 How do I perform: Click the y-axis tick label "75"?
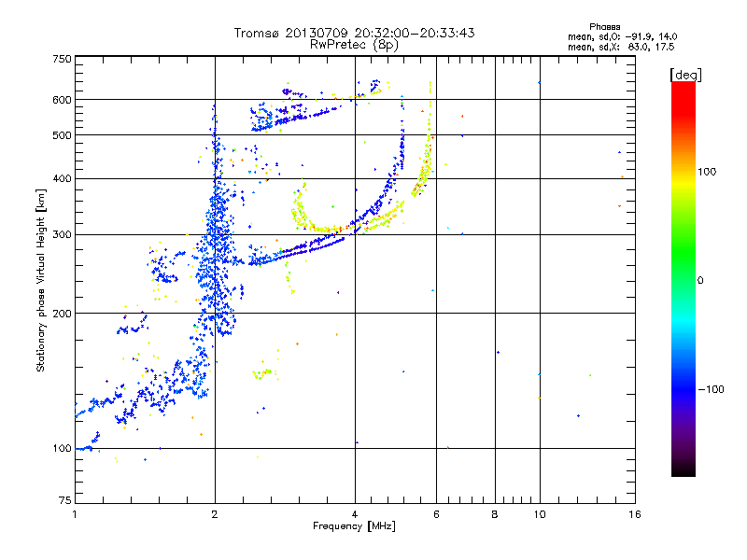(65, 500)
